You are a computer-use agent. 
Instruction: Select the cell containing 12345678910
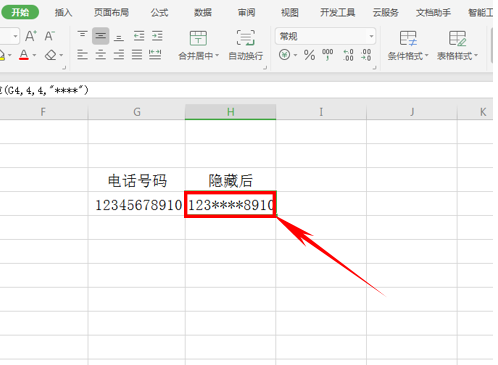point(137,204)
